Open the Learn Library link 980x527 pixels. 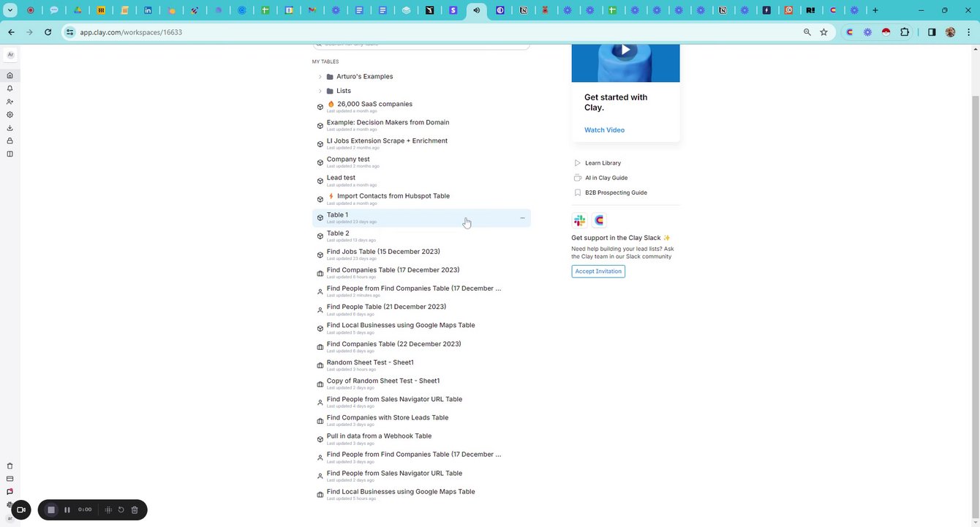pos(603,163)
